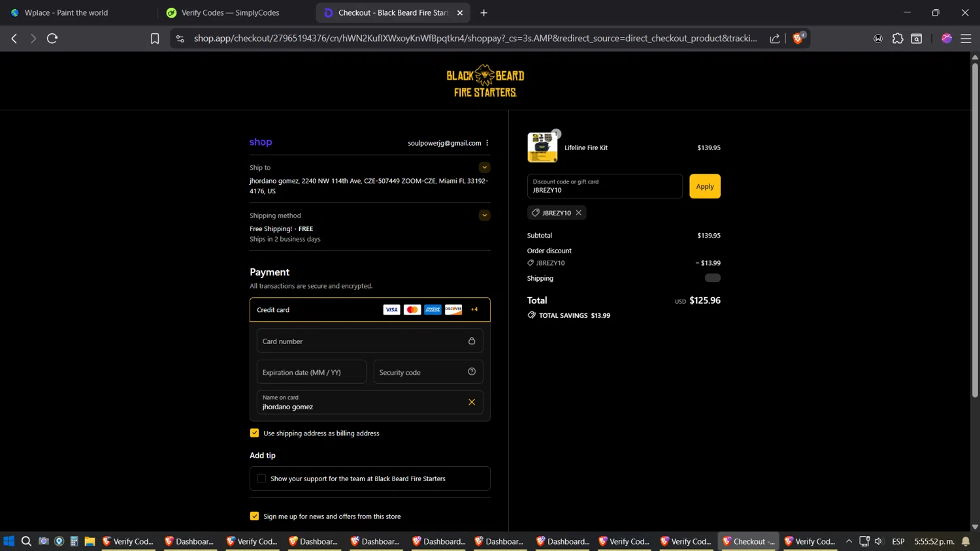The image size is (980, 551).
Task: Focus the Expiration date field
Action: (x=311, y=372)
